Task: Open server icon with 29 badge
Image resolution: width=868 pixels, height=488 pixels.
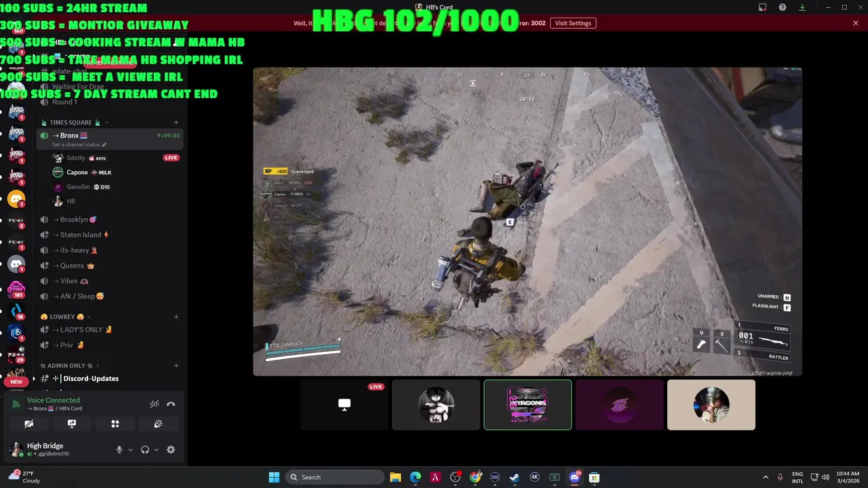Action: (16, 354)
